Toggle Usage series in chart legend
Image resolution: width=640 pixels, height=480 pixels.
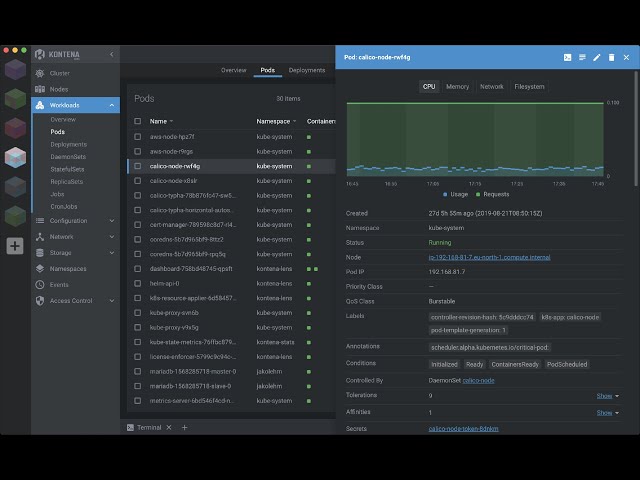[x=456, y=194]
